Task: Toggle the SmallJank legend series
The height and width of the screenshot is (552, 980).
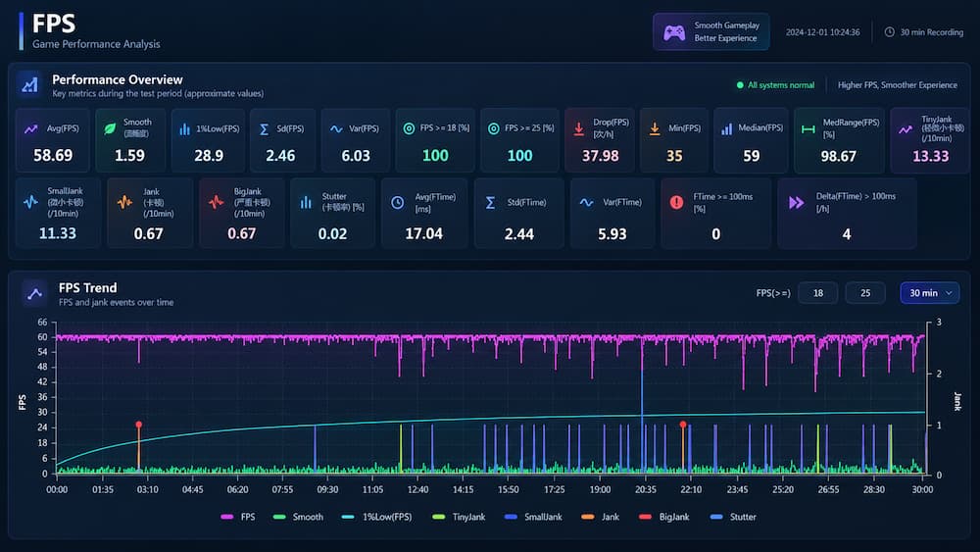Action: (533, 517)
